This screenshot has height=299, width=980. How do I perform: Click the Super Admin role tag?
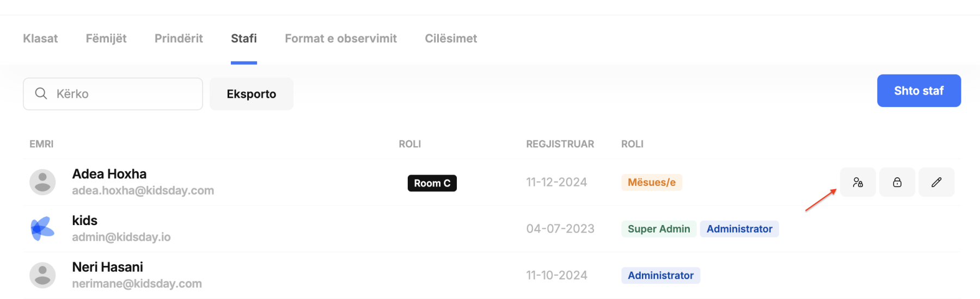coord(659,229)
